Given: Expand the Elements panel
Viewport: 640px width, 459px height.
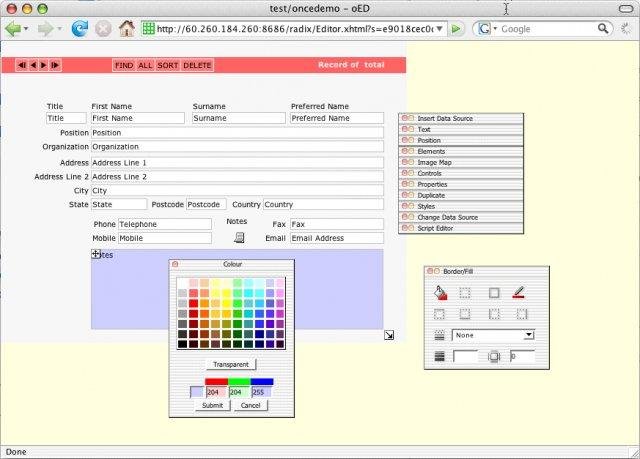Looking at the screenshot, I should pyautogui.click(x=461, y=151).
